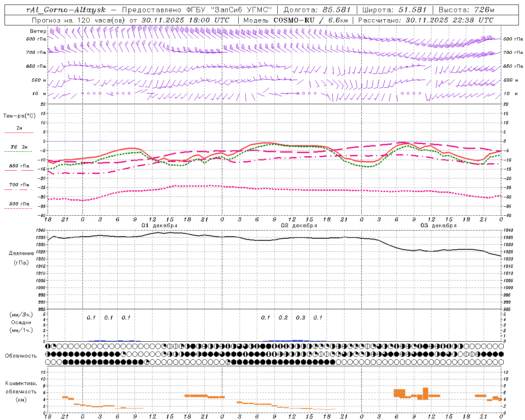Screen dimensions: 525x420
Task: Click the (гПа) unit under Давление
Action: (x=21, y=262)
